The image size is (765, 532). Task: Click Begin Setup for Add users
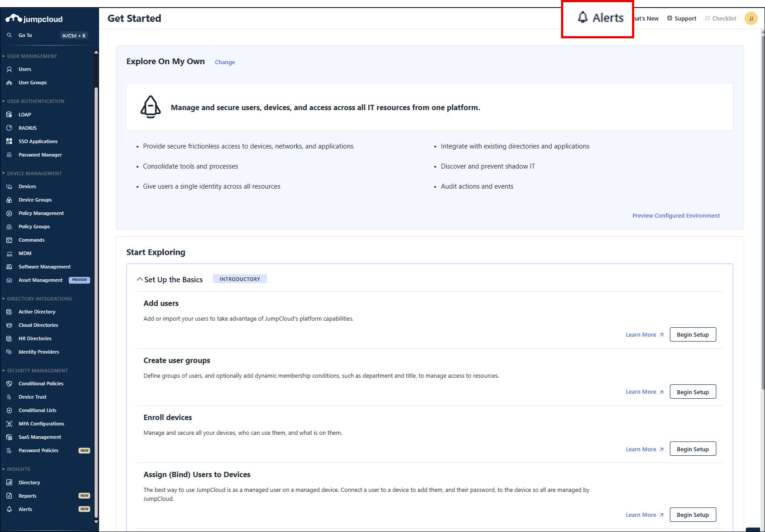(x=693, y=335)
